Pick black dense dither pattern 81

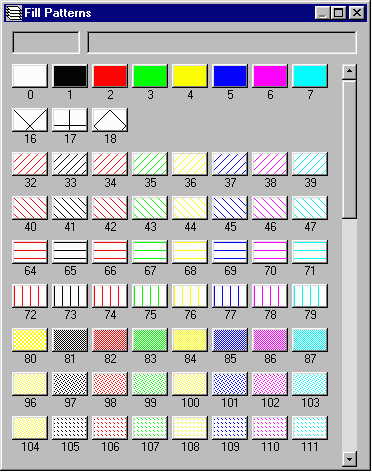(x=70, y=340)
